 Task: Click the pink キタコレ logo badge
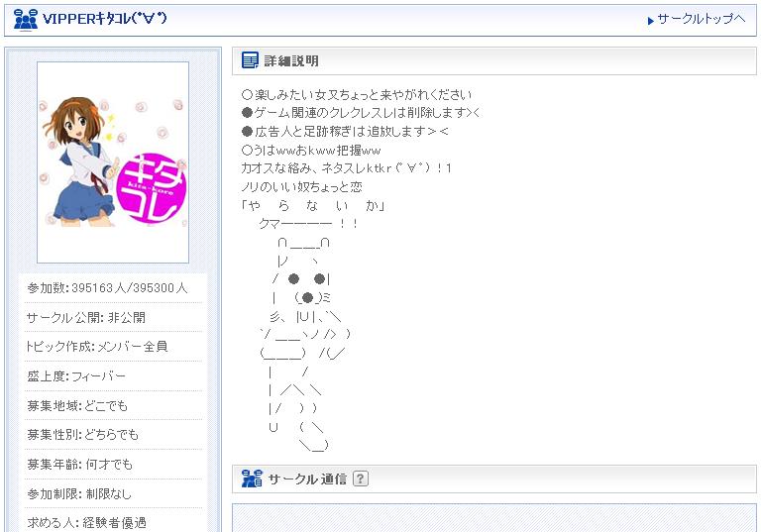coord(152,189)
